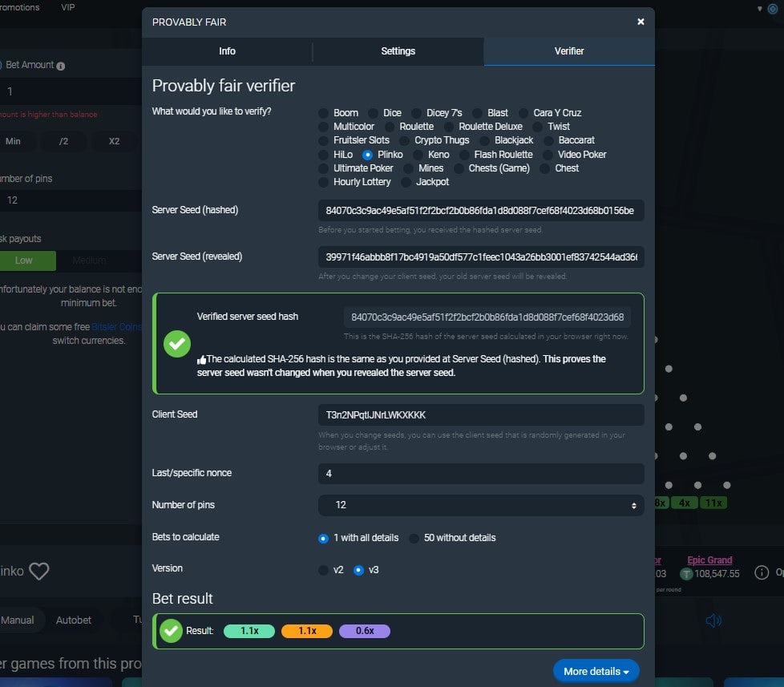Open the Bitsler Coins link

[x=116, y=327]
